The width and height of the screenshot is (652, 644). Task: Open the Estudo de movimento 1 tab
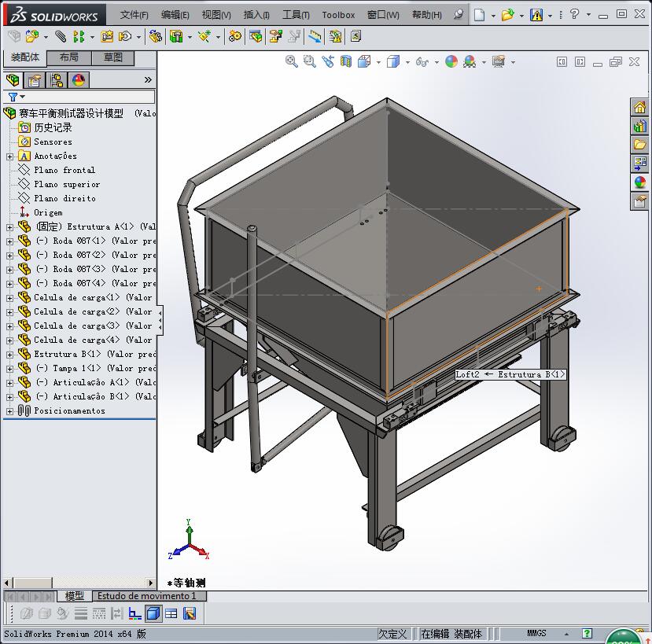coord(149,596)
